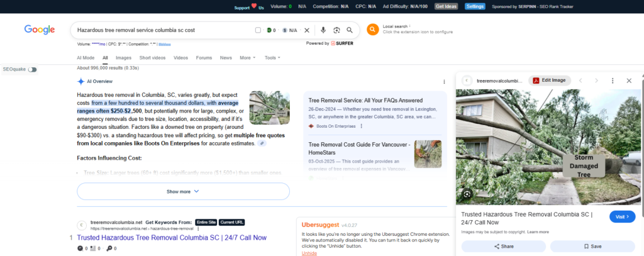Toggle the SEOquake switch
This screenshot has height=256, width=644.
point(32,69)
